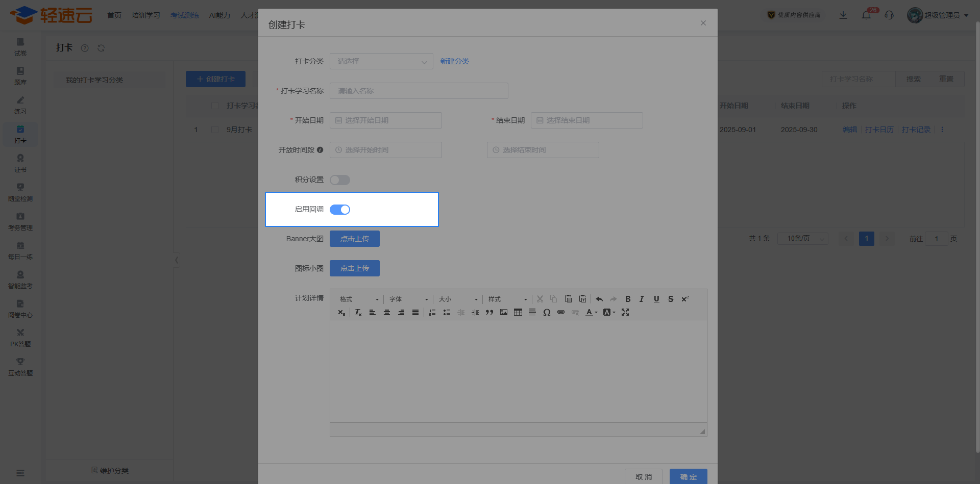The height and width of the screenshot is (484, 980).
Task: Maximize the rich text editor
Action: (x=625, y=312)
